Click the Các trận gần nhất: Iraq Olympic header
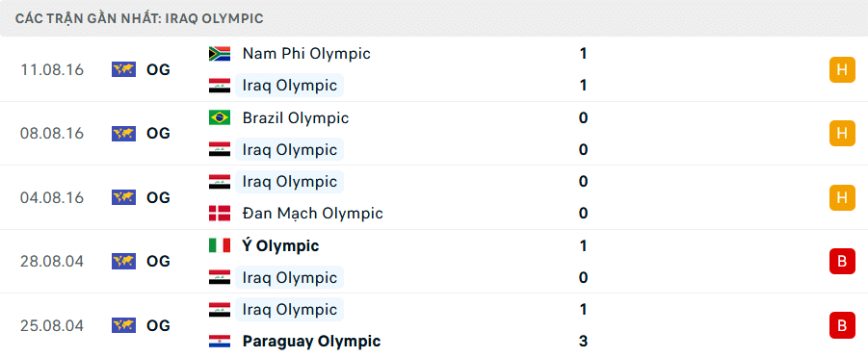 click(140, 18)
